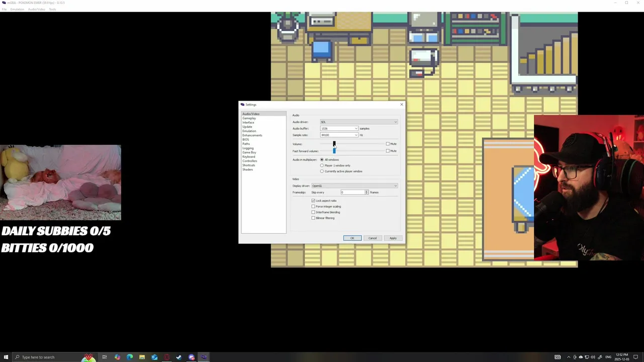The width and height of the screenshot is (644, 362).
Task: Mute the main Volume checkbox
Action: click(388, 144)
